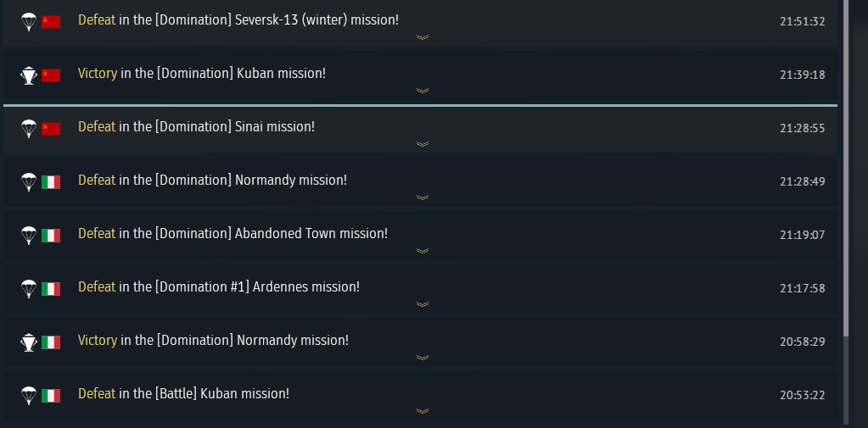Click the 21:28:55 timestamp on Sinai entry
Screen dimensions: 868x428
802,128
